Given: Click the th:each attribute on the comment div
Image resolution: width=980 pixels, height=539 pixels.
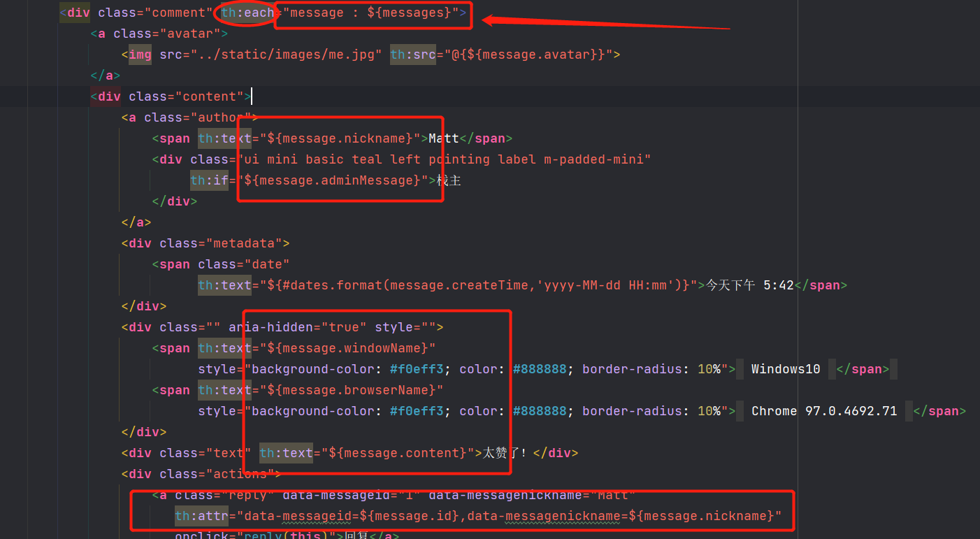Looking at the screenshot, I should [x=247, y=13].
